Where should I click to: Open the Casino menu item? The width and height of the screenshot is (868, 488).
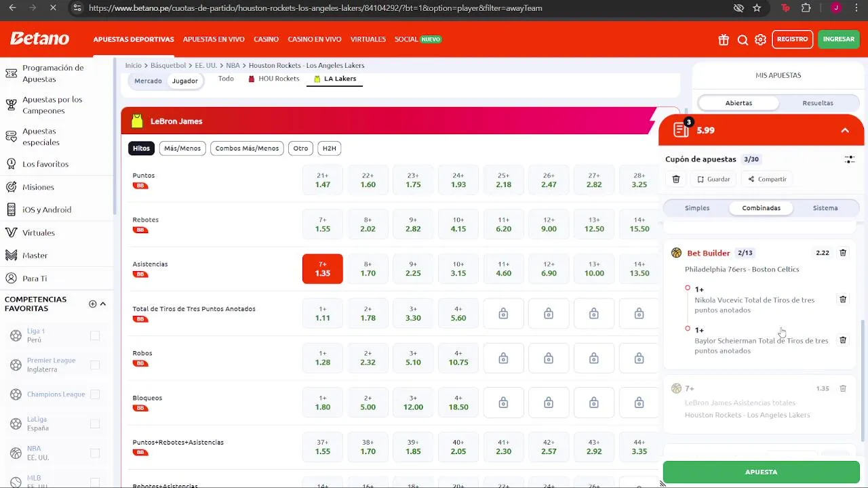[266, 39]
